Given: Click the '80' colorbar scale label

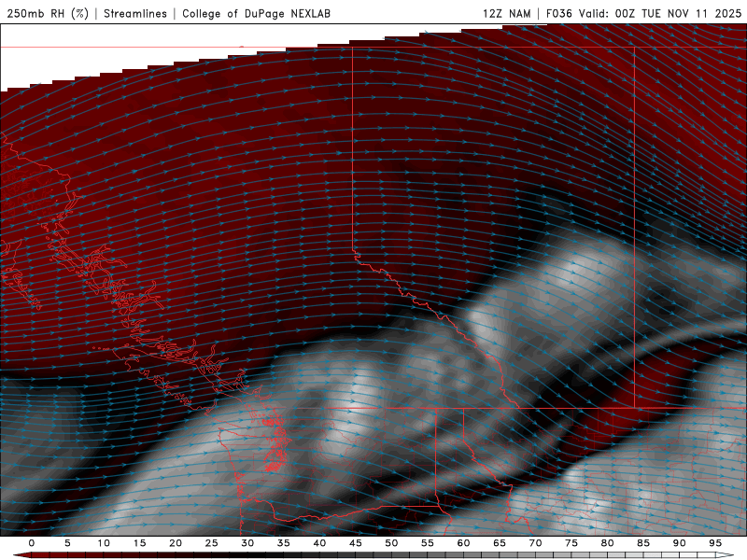Looking at the screenshot, I should click(607, 543).
